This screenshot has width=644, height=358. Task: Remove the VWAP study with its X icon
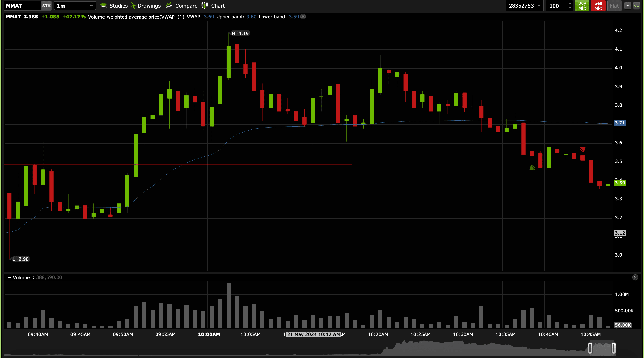[303, 17]
